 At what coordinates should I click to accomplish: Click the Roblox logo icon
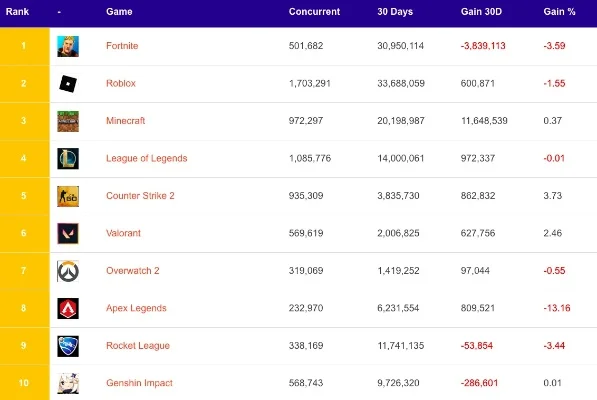click(68, 83)
